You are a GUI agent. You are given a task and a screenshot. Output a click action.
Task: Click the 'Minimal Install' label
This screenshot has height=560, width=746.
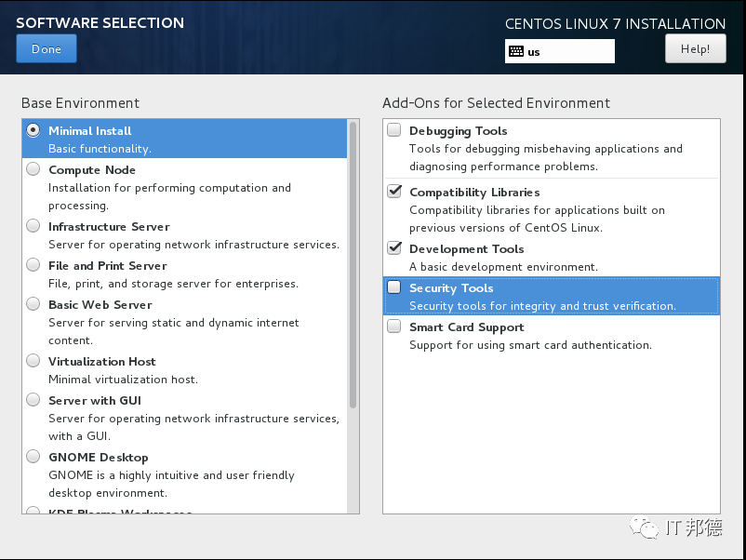90,131
